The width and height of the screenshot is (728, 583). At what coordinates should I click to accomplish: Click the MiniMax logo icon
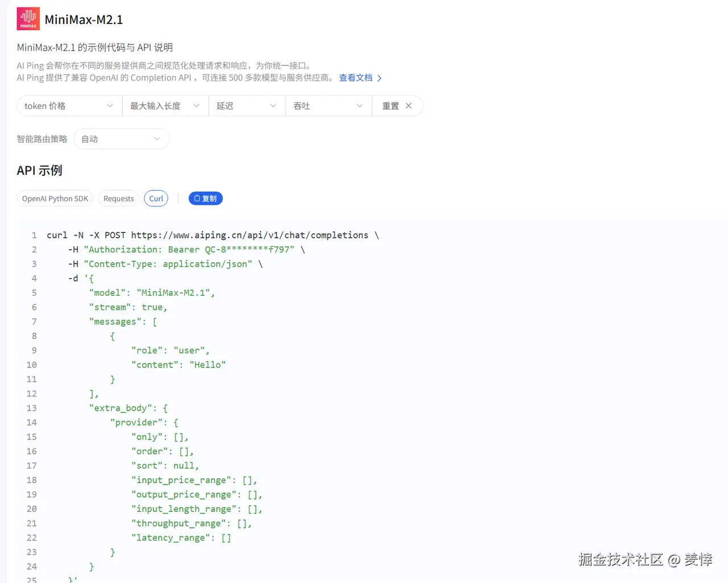point(28,19)
